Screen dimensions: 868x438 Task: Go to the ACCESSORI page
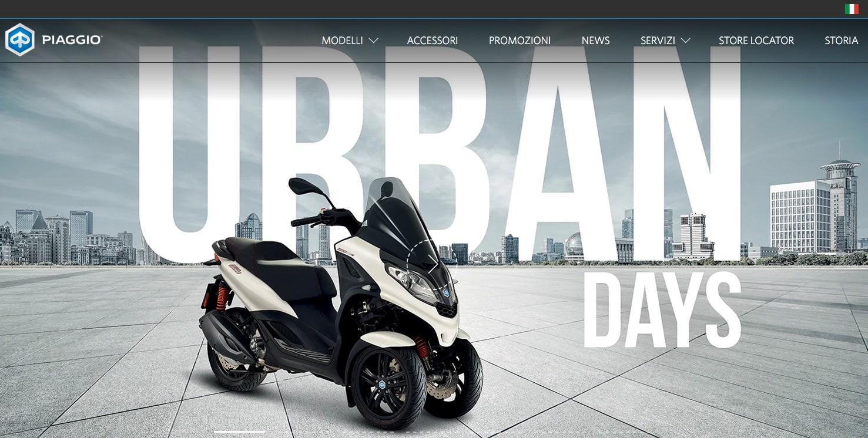click(433, 41)
